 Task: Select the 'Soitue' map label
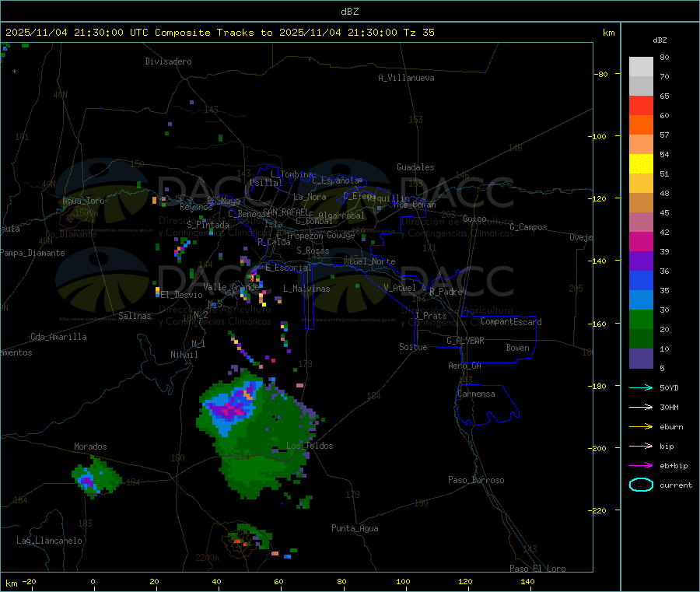point(413,347)
